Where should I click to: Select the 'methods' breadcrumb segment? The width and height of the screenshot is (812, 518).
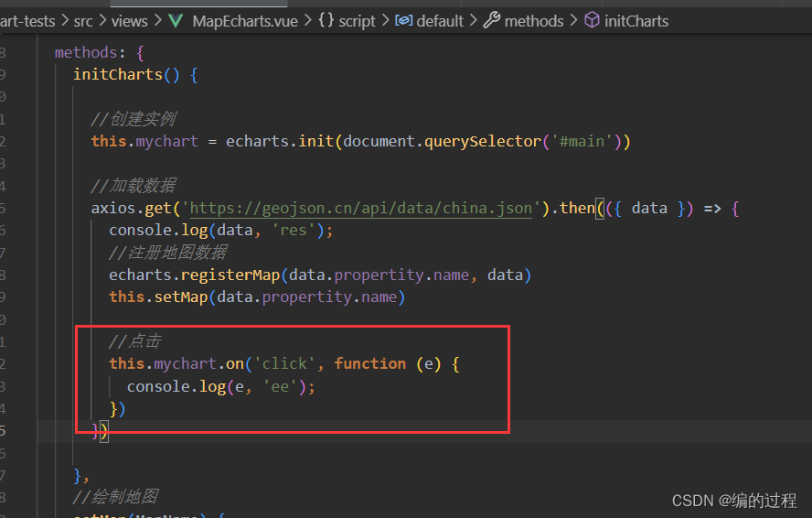[534, 21]
